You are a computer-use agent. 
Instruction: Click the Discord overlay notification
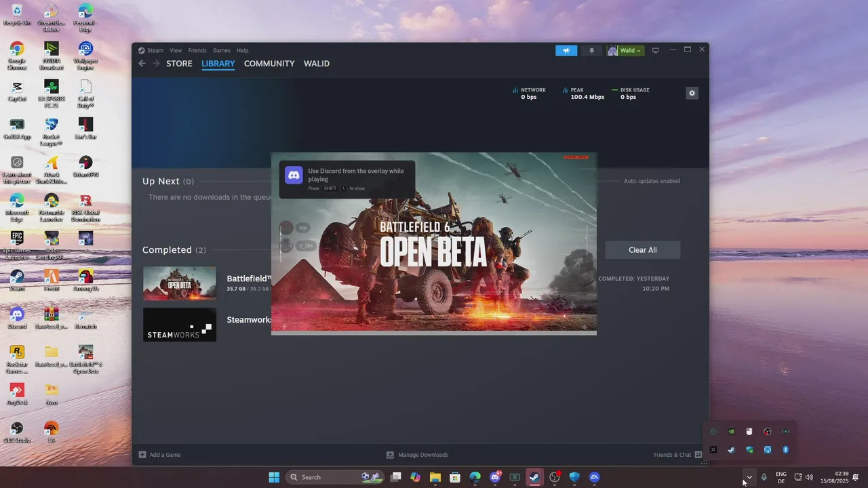pyautogui.click(x=347, y=180)
